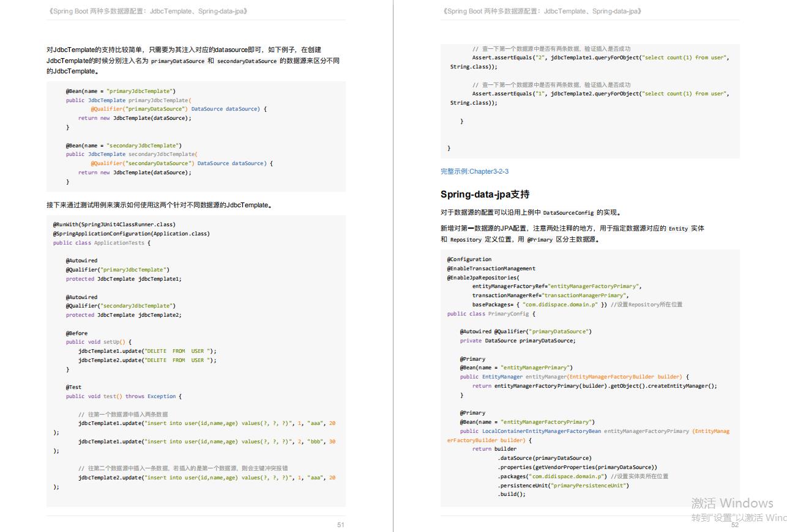Screen dimensions: 787x532
Task: Click Assert.assertEquals("2", jdbcTemplate1.queryForObject line
Action: pyautogui.click(x=601, y=57)
